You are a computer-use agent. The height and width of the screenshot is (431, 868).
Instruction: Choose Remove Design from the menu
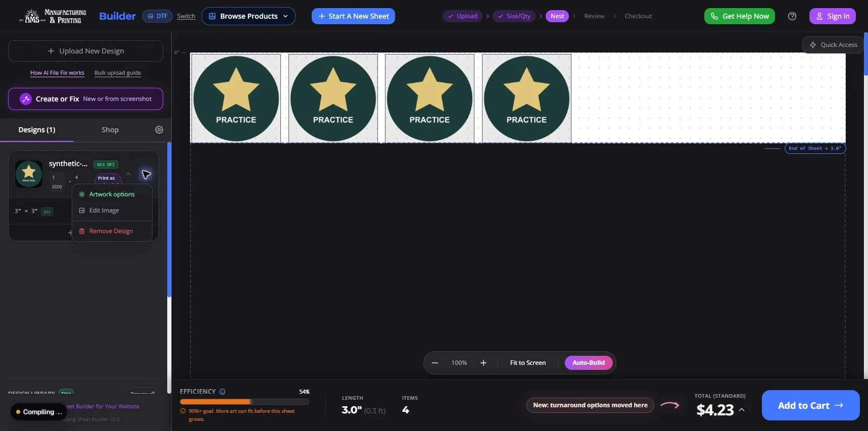point(112,231)
